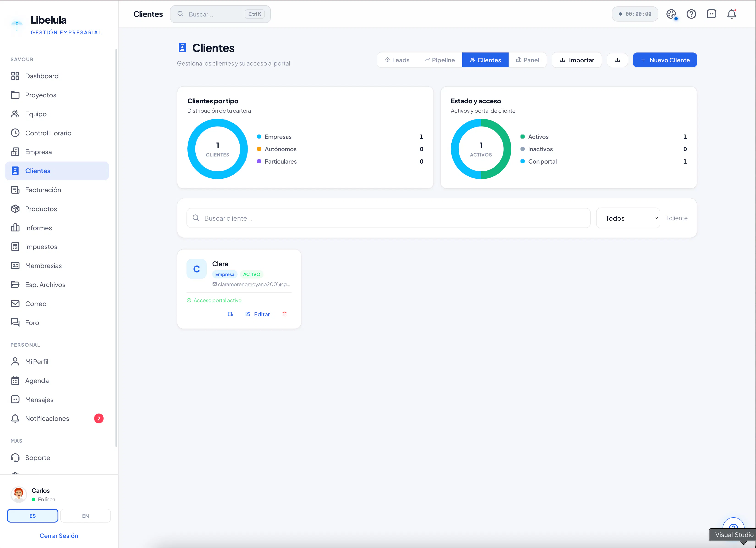Image resolution: width=756 pixels, height=548 pixels.
Task: Open Esp. Archivos section
Action: 57,285
